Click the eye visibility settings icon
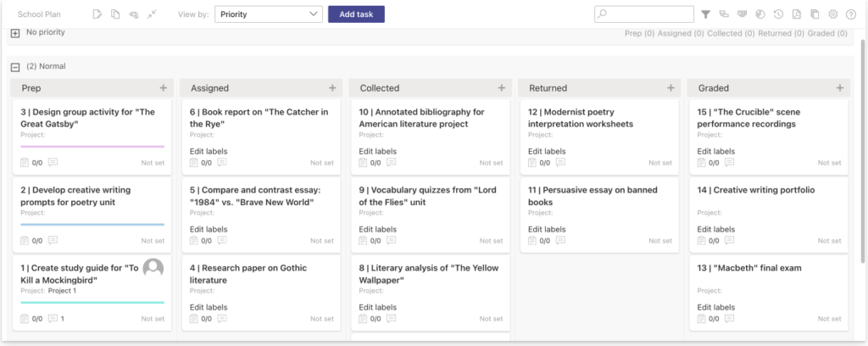The image size is (868, 346). coord(133,14)
